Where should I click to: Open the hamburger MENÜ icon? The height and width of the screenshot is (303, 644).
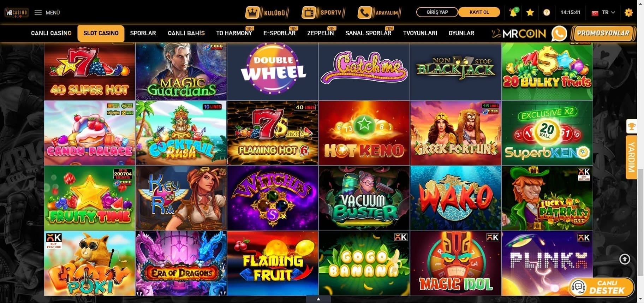38,12
